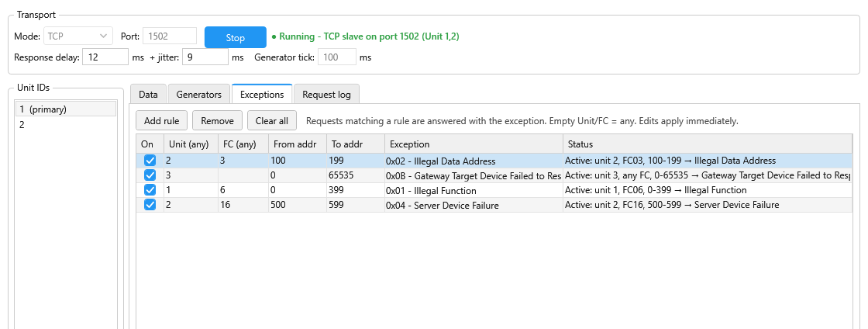This screenshot has width=868, height=329.
Task: Click the Remove button
Action: coord(218,121)
